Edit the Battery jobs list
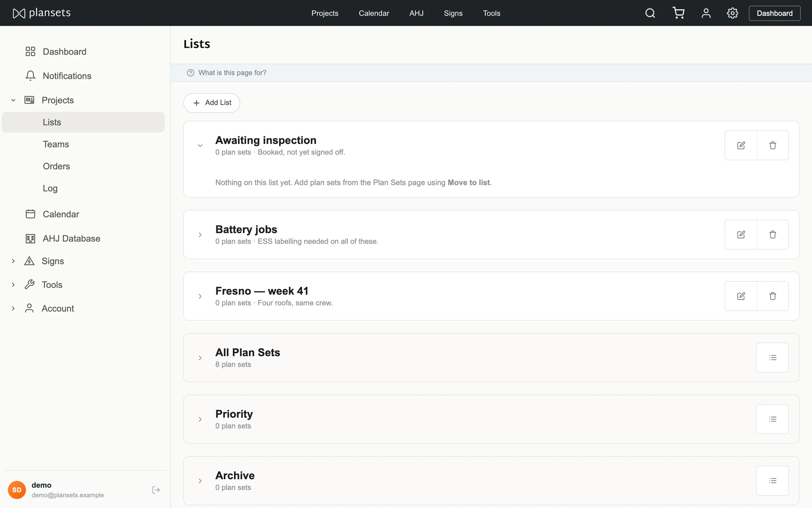 (741, 235)
